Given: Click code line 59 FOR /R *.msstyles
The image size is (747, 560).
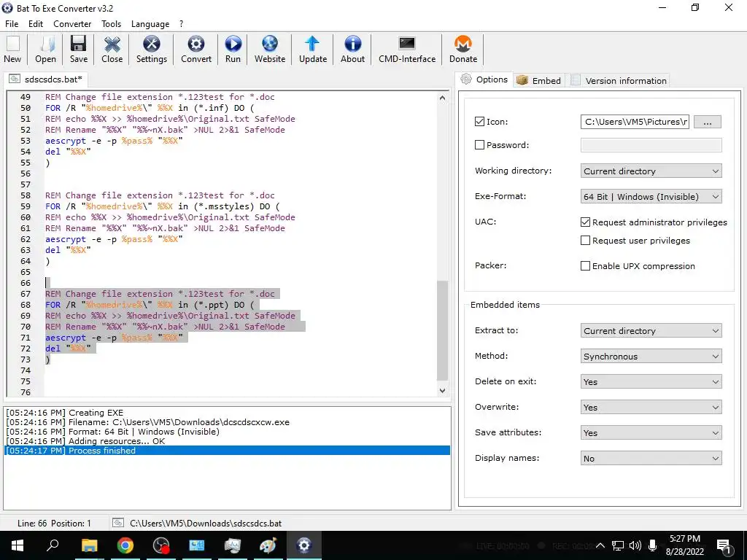Looking at the screenshot, I should click(x=163, y=206).
